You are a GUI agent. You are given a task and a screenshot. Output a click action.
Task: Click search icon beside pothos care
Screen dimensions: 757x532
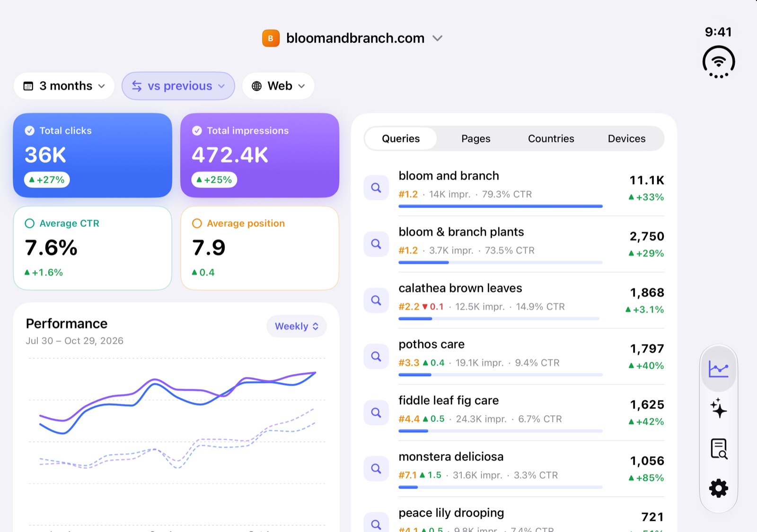[376, 357]
